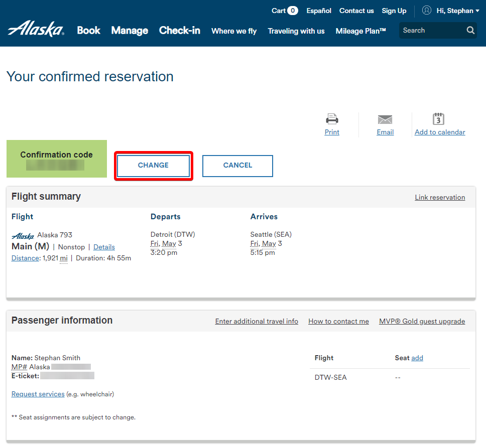Click the Print link
The width and height of the screenshot is (486, 448).
tap(332, 132)
